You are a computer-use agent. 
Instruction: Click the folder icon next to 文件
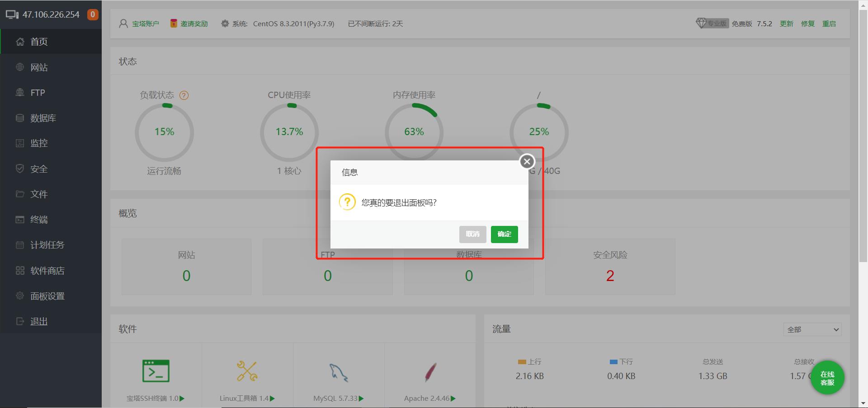[x=20, y=194]
